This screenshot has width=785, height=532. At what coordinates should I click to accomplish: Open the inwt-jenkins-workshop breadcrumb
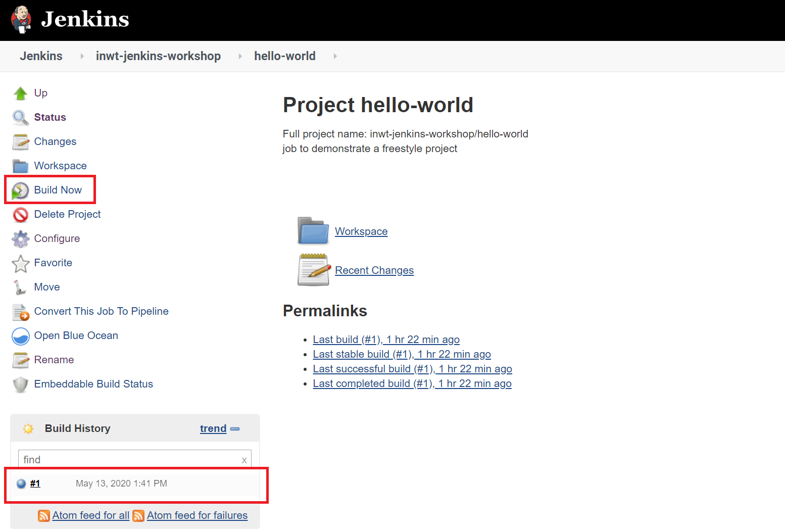coord(158,56)
